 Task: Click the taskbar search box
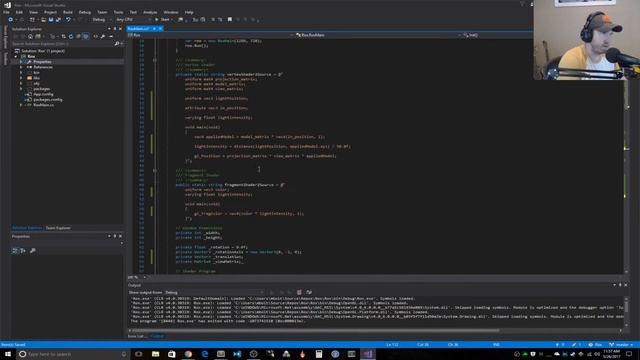point(73,354)
